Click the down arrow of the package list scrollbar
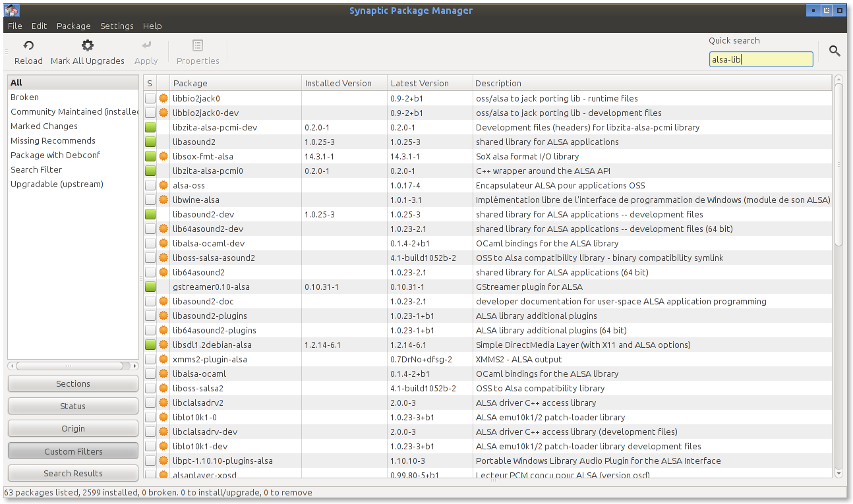The height and width of the screenshot is (504, 853). coord(838,473)
